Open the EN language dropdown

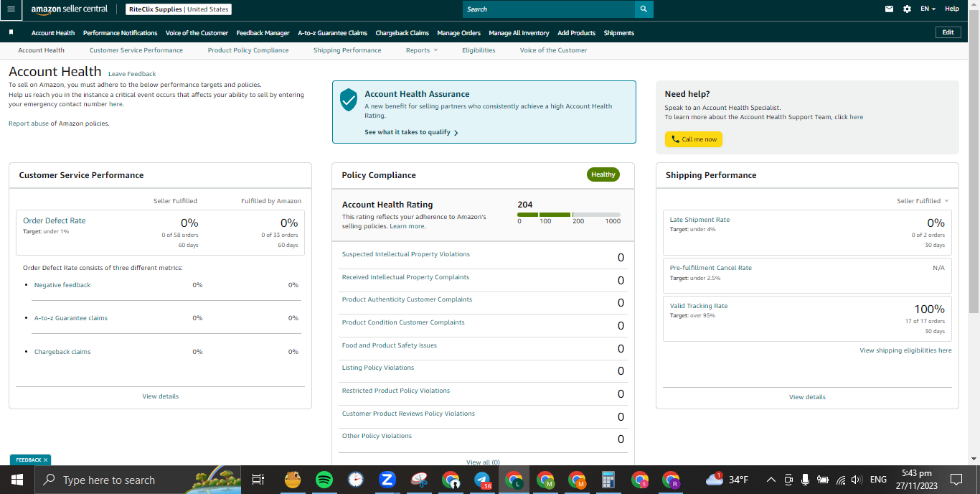coord(928,9)
